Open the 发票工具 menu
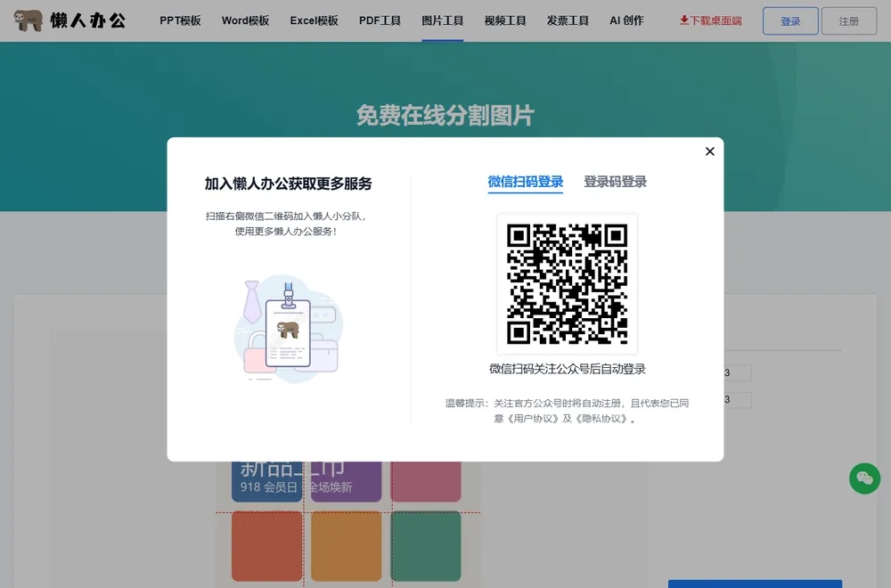This screenshot has height=588, width=891. pyautogui.click(x=568, y=20)
